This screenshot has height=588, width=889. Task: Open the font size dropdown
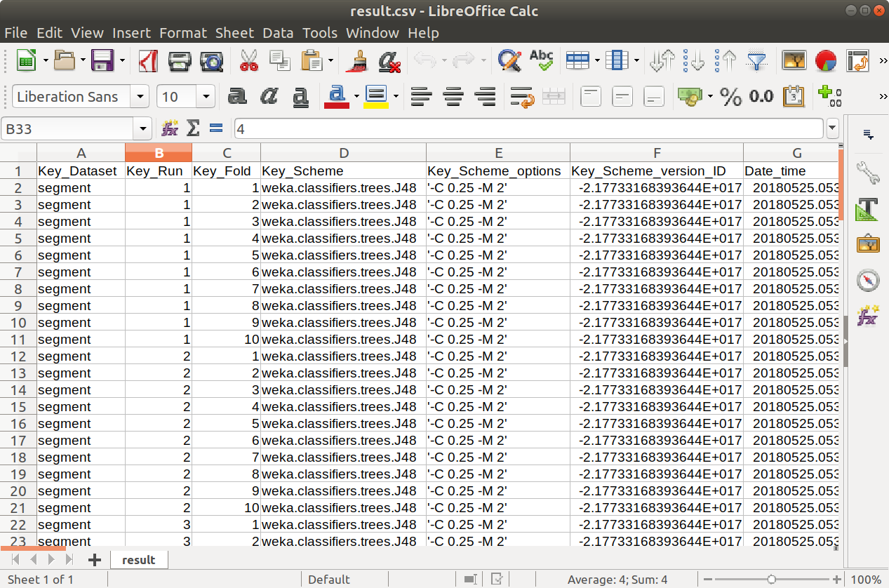(x=206, y=97)
